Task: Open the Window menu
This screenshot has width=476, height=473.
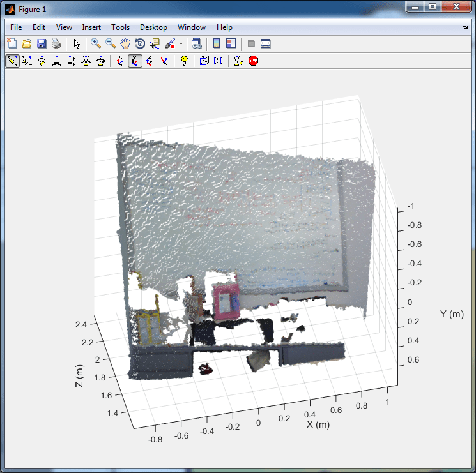Action: pos(192,27)
